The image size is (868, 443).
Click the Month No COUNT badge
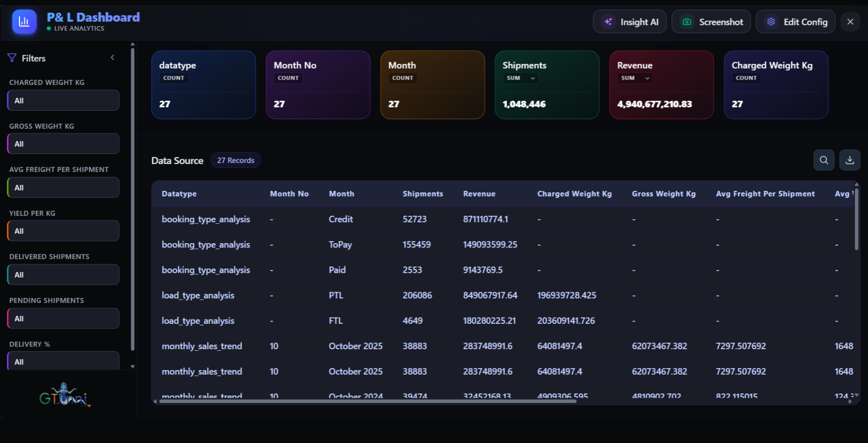(288, 78)
